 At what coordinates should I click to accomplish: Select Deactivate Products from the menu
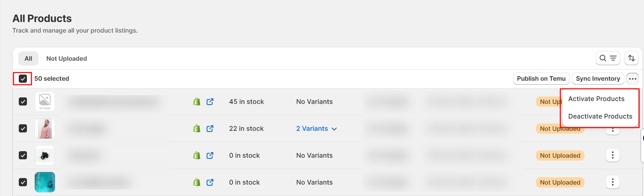pyautogui.click(x=600, y=116)
